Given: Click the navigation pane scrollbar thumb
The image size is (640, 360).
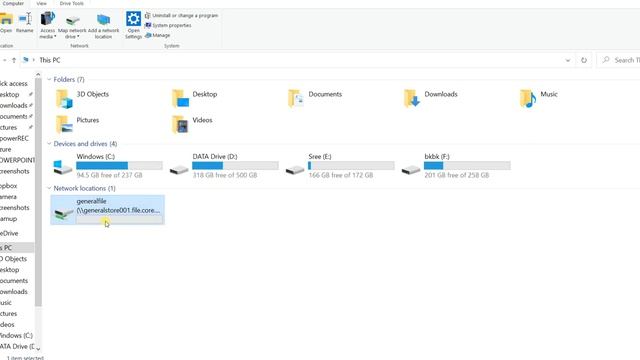Looking at the screenshot, I should (x=38, y=192).
